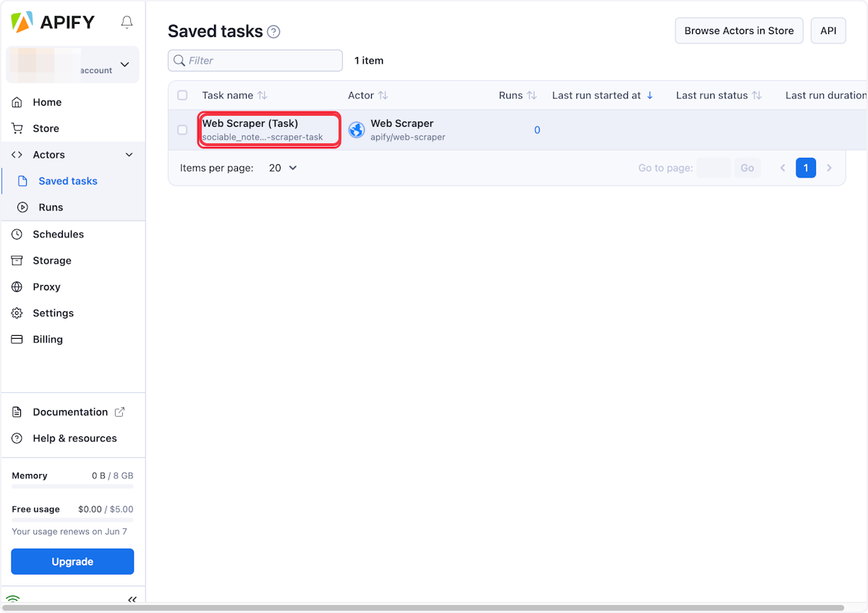Click the Web Scraper actor globe icon
The height and width of the screenshot is (613, 868).
357,130
